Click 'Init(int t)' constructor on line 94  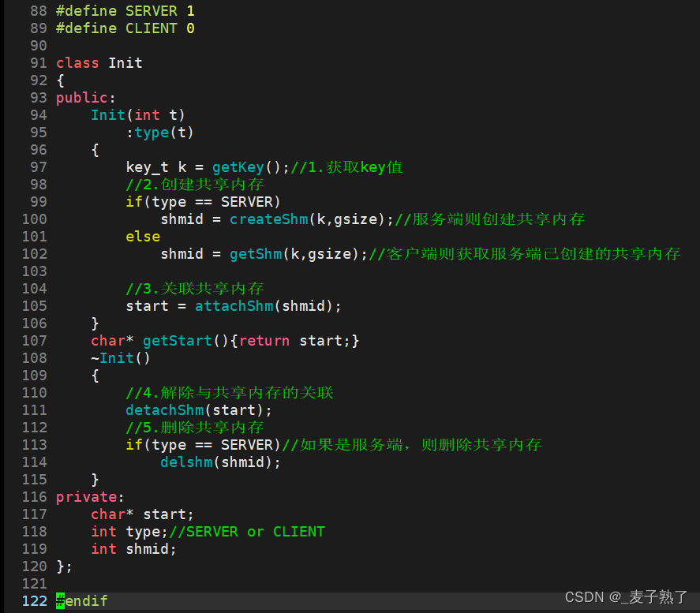(x=138, y=115)
